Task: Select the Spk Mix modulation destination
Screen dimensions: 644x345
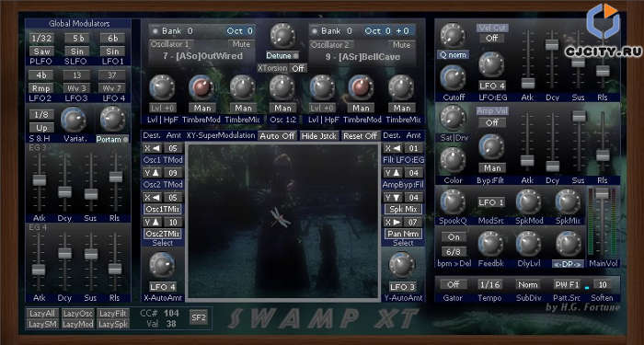Action: [403, 210]
